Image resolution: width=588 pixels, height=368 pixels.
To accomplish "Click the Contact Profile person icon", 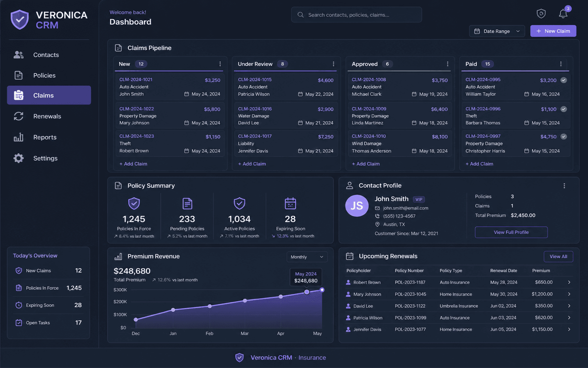I will pyautogui.click(x=349, y=185).
